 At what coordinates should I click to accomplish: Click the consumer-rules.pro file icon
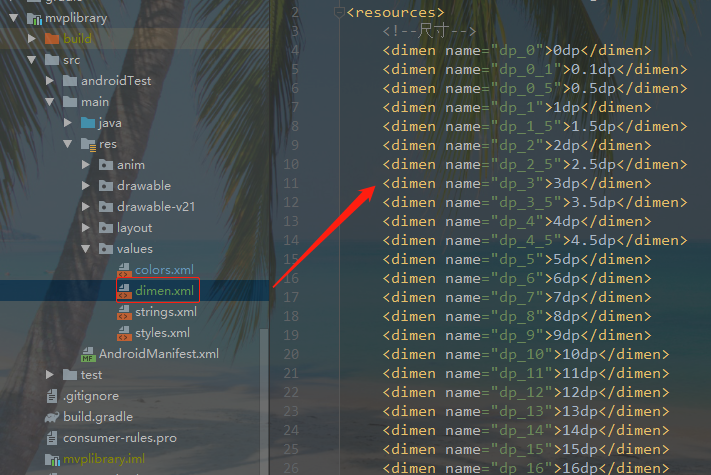(52, 438)
